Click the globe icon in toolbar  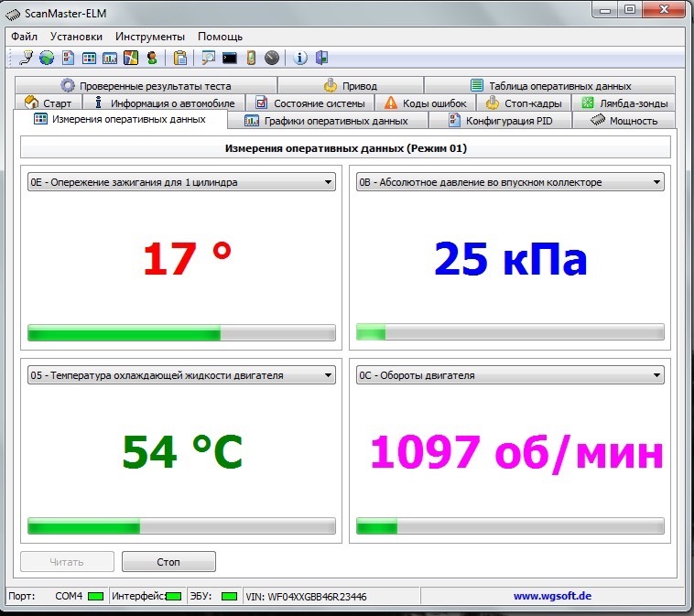46,58
